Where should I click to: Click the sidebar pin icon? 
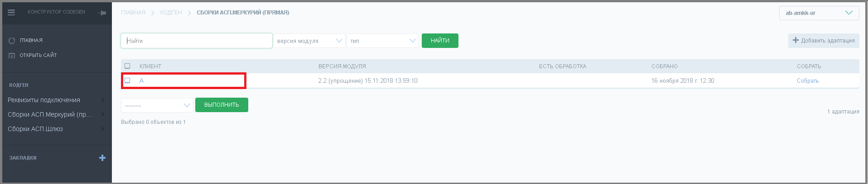coord(102,13)
